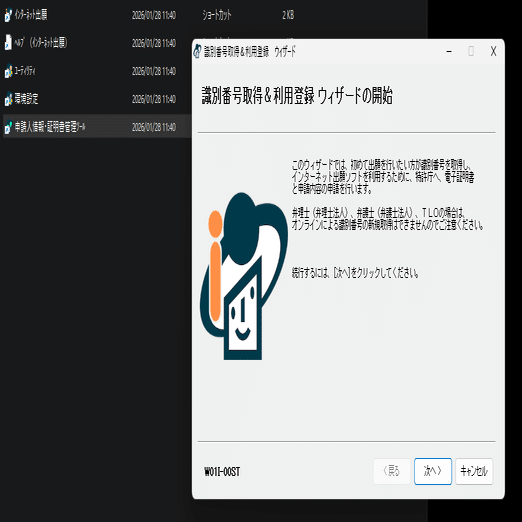Click the date of the ユーティリティ row
Screen dimensions: 522x522
(x=154, y=71)
